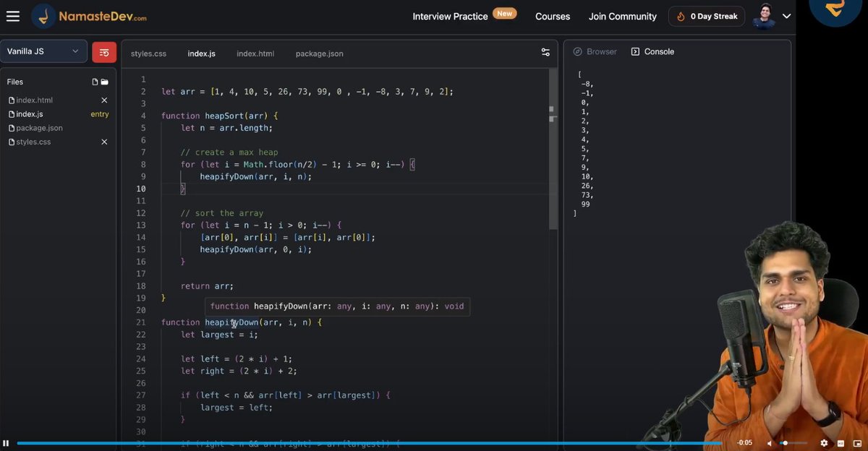Open the Vanilla JS template dropdown
Screen dimensions: 868x451
43,51
